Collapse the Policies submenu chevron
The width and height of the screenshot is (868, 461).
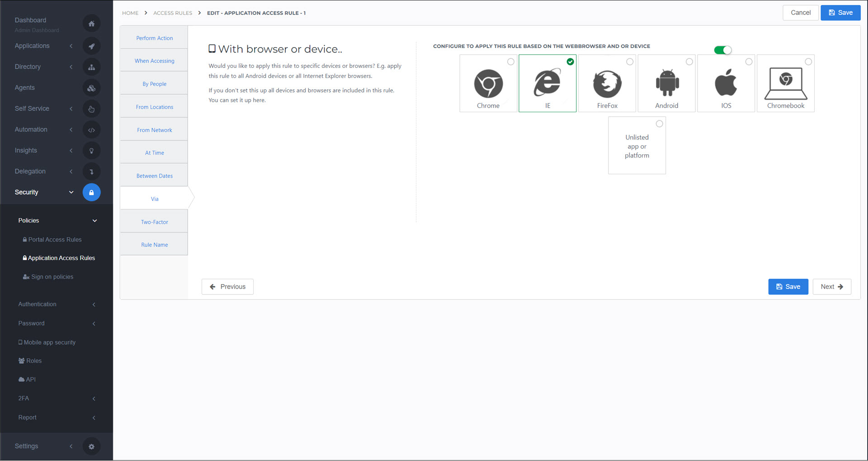click(94, 221)
